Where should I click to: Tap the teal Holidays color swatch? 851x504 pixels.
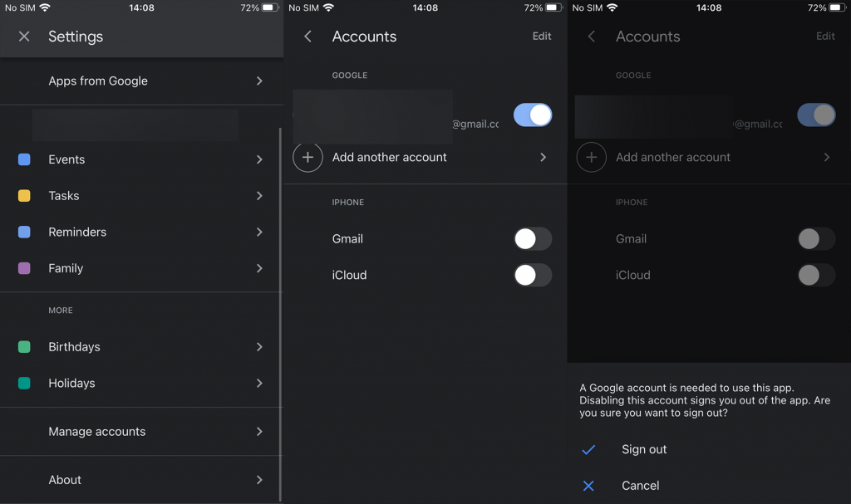point(24,383)
